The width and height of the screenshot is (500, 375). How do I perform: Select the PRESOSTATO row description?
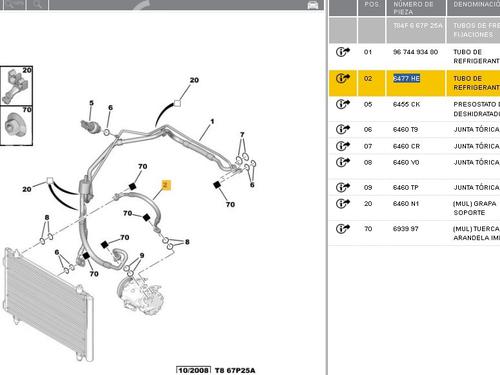point(477,109)
